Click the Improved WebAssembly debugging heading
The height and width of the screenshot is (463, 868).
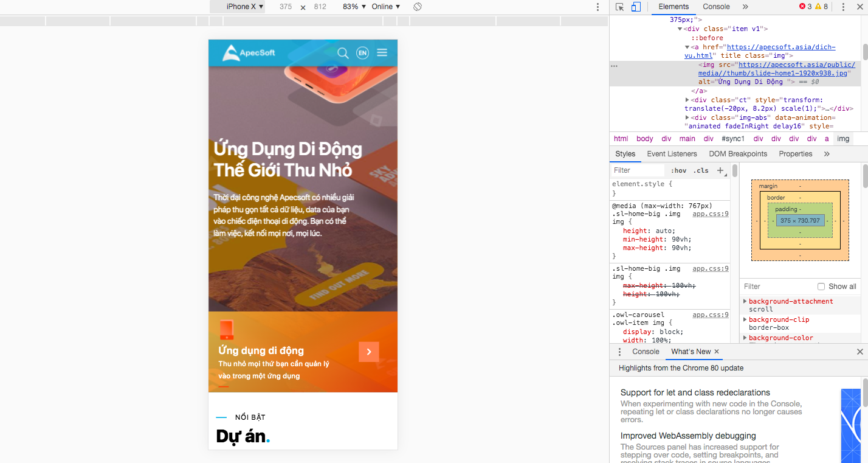tap(688, 436)
